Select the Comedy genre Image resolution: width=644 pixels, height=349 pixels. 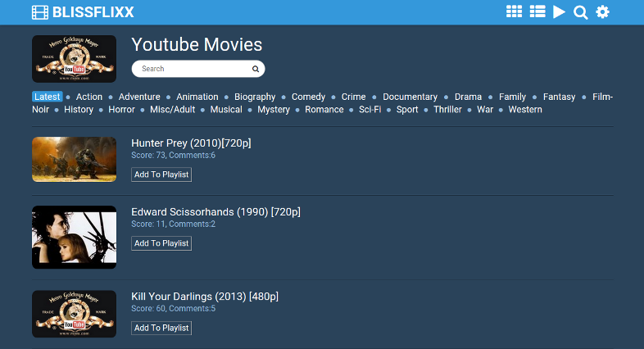point(308,97)
